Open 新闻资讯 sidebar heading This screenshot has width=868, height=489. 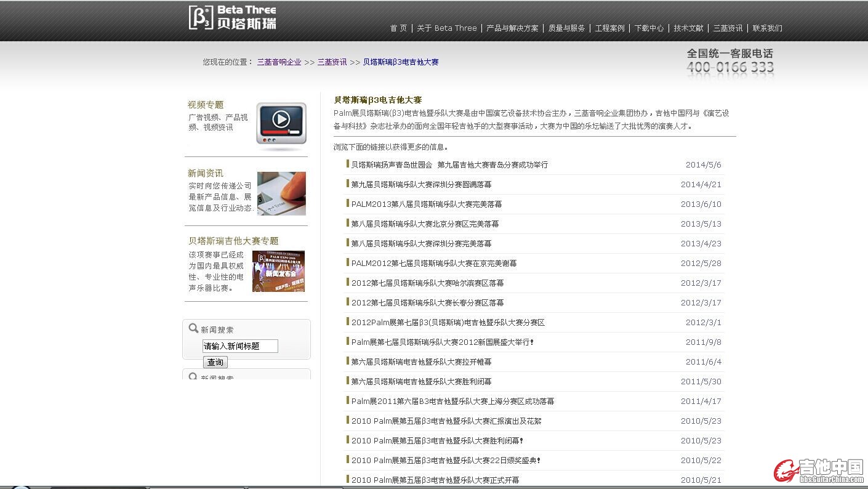206,173
